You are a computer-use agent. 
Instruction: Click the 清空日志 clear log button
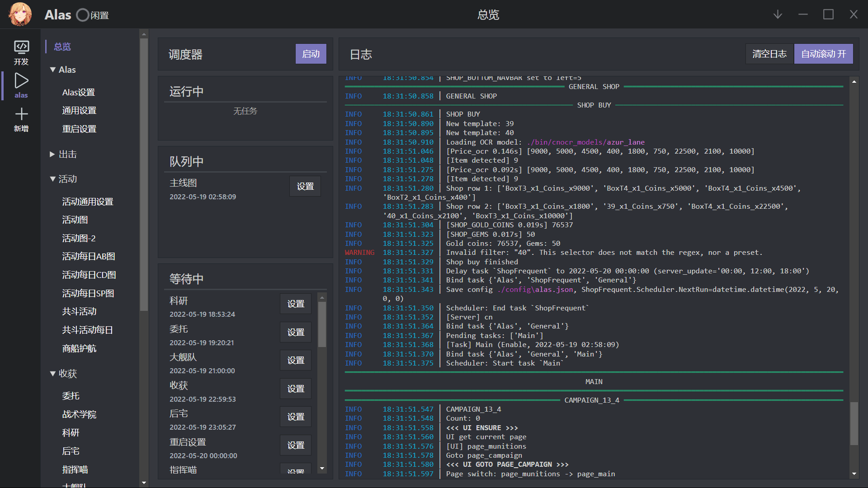pyautogui.click(x=769, y=54)
